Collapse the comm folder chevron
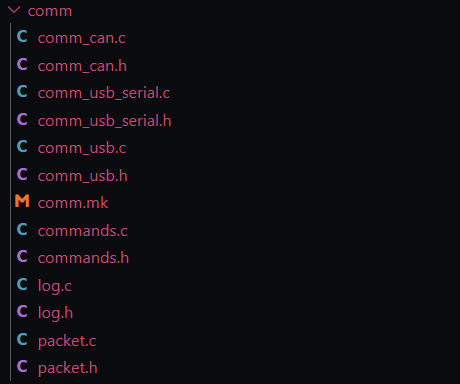Image resolution: width=460 pixels, height=384 pixels. coord(14,10)
